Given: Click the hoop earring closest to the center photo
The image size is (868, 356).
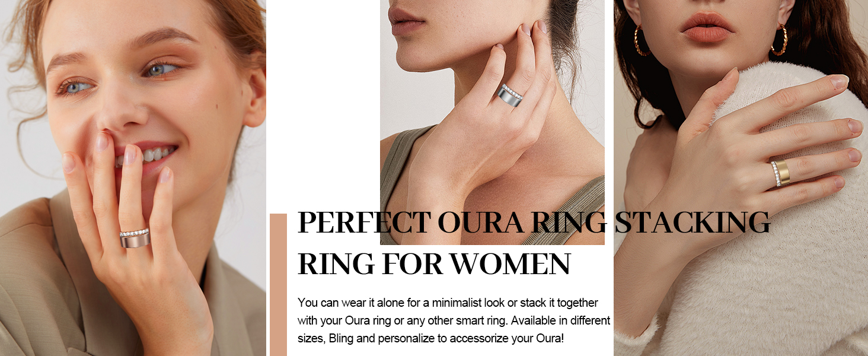Looking at the screenshot, I should click(x=642, y=40).
